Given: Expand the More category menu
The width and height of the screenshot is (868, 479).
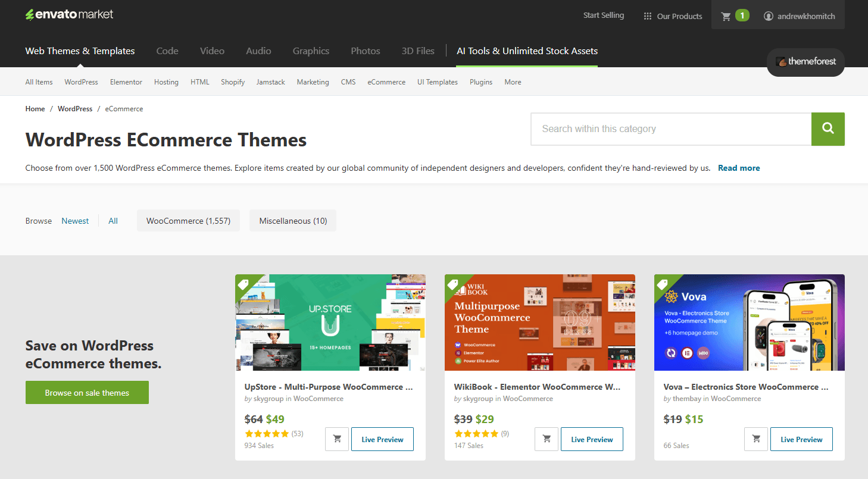Looking at the screenshot, I should coord(512,82).
